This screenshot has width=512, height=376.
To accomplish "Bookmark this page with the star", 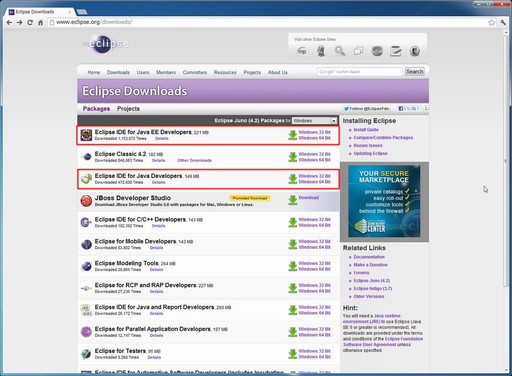I will (491, 22).
